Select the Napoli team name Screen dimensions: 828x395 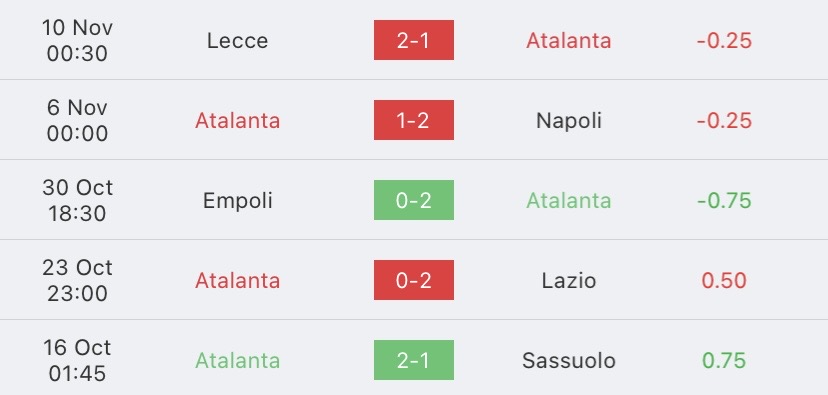click(x=569, y=121)
